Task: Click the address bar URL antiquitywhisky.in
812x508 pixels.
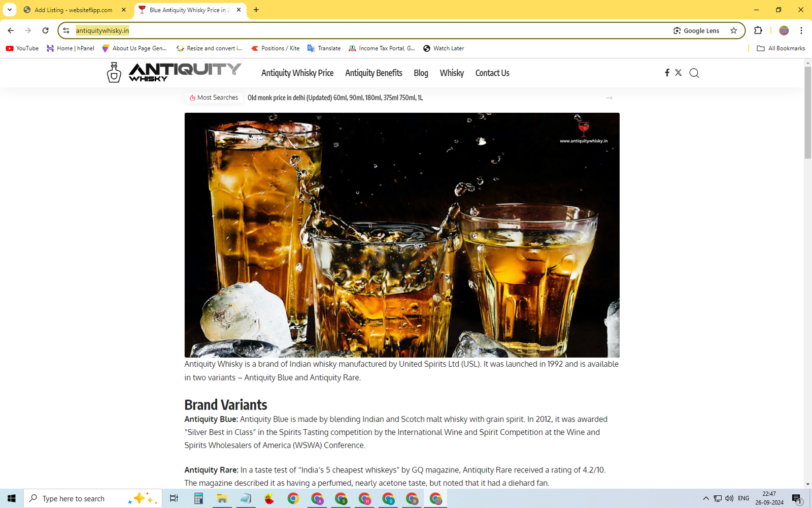Action: tap(102, 30)
